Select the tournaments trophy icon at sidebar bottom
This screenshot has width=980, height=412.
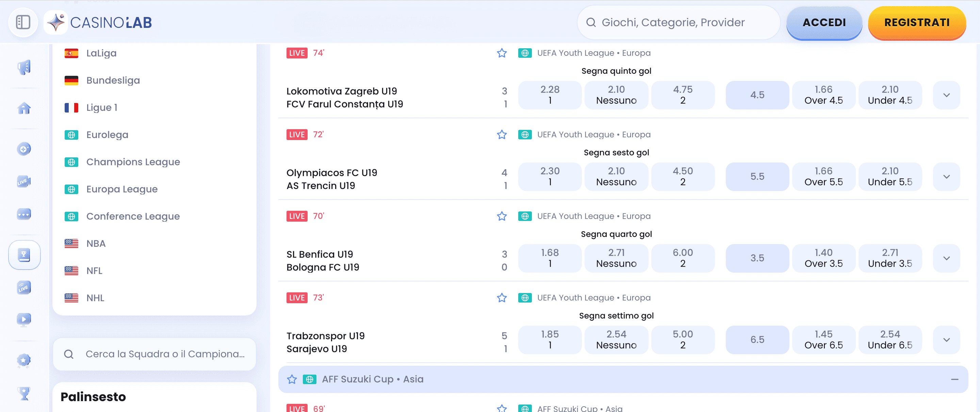pos(24,394)
